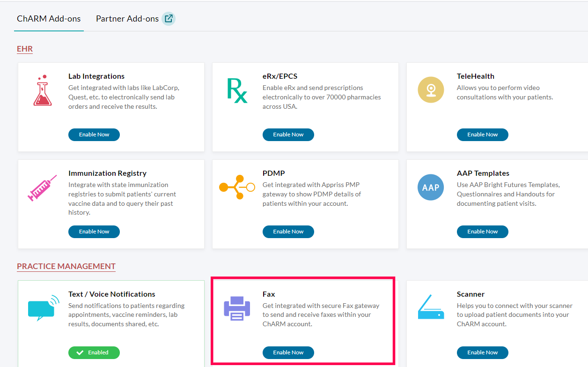Click the eRx/EPCS Rx icon
Image resolution: width=588 pixels, height=367 pixels.
[x=237, y=90]
